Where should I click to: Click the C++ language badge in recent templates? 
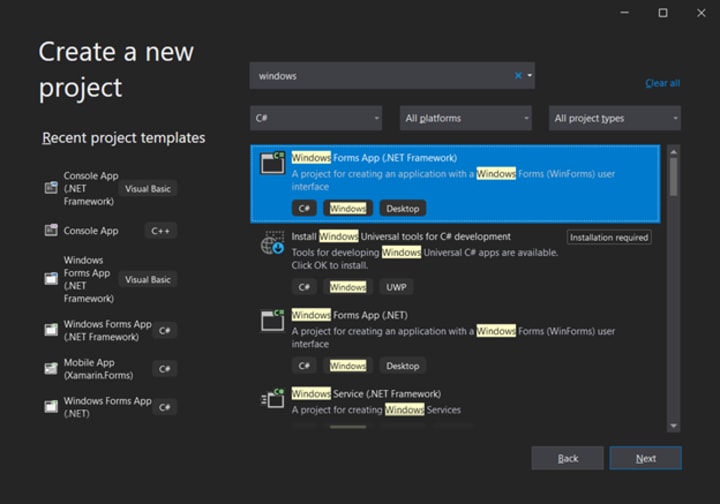pyautogui.click(x=160, y=231)
